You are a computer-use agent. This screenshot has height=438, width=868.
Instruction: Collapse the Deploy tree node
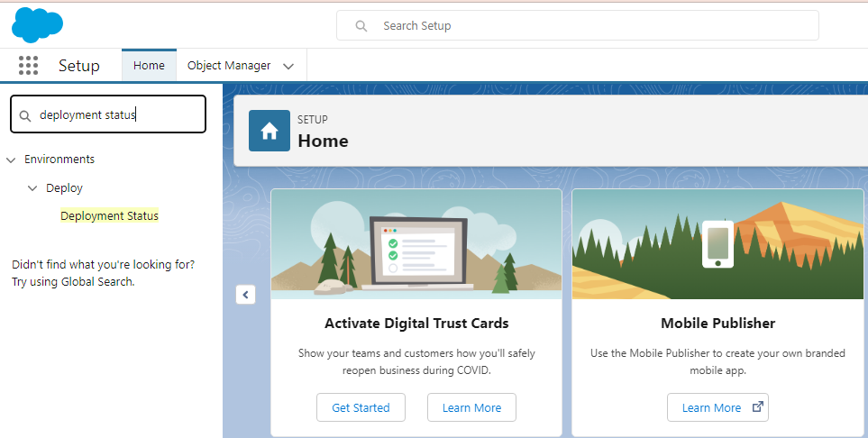coord(32,188)
